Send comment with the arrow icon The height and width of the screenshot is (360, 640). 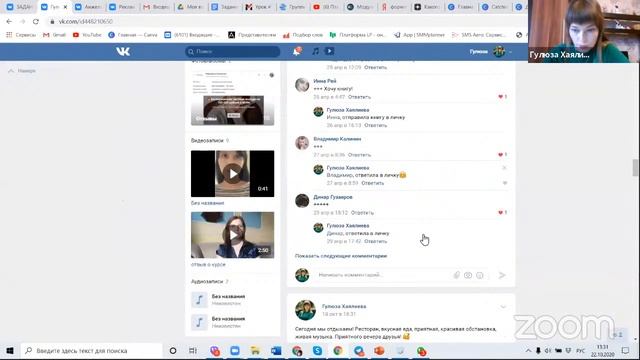pos(502,275)
